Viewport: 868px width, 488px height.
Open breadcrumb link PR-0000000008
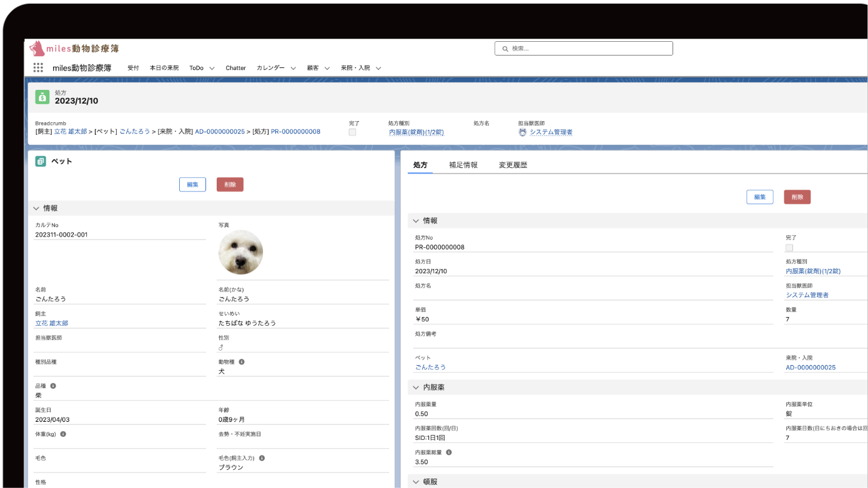(x=295, y=132)
